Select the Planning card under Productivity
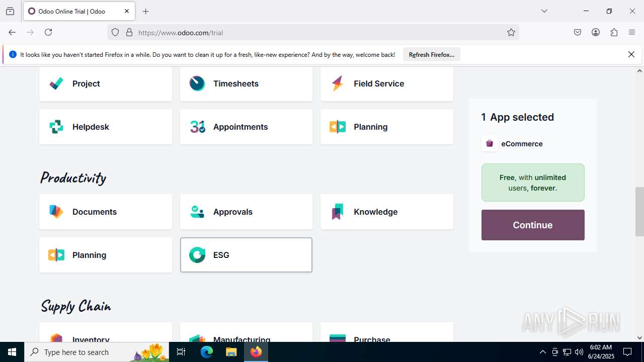Image resolution: width=644 pixels, height=362 pixels. (x=106, y=255)
